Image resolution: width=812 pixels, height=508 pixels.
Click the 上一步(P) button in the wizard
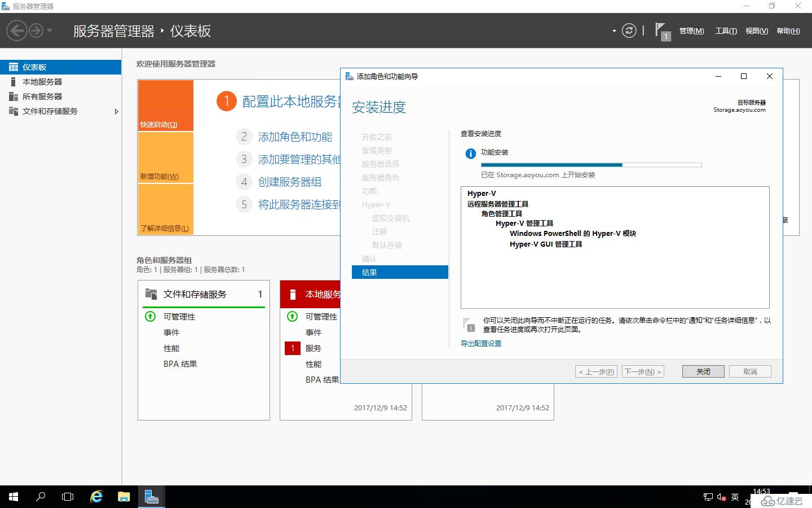(597, 371)
